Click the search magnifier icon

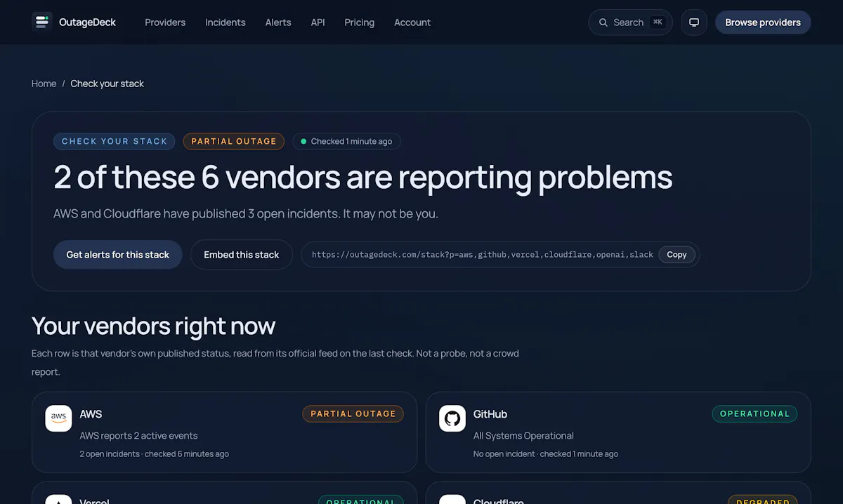pos(603,22)
